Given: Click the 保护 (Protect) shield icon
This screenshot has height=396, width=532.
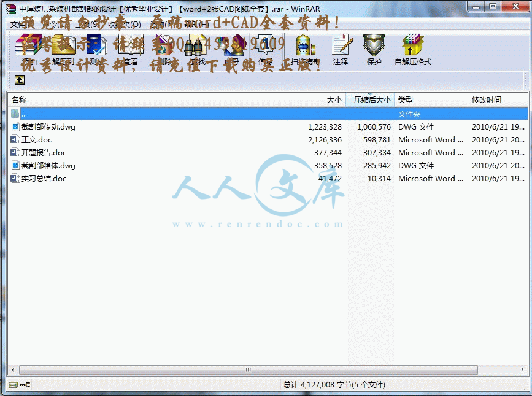Looking at the screenshot, I should [x=374, y=45].
